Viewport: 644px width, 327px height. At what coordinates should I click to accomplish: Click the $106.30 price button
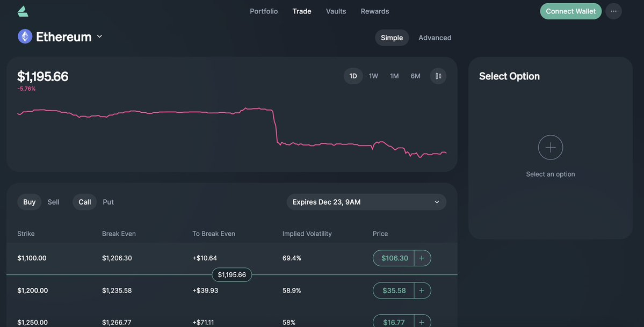(394, 258)
